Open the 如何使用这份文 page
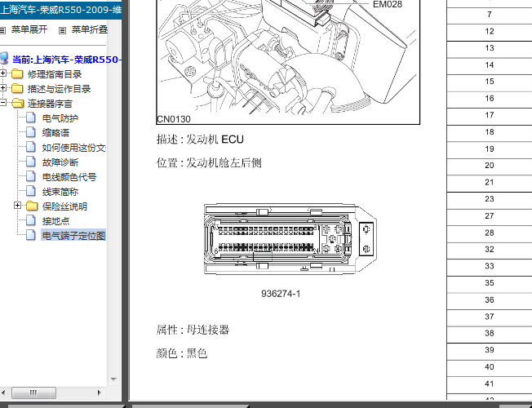532x408 pixels. [74, 148]
